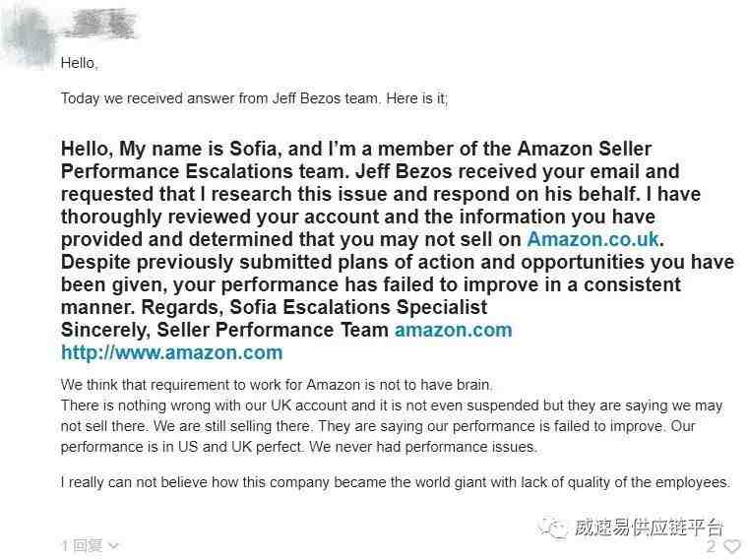Click 'performance is in US and UK perfect' line
Viewport: 748px width, 560px height.
(298, 447)
